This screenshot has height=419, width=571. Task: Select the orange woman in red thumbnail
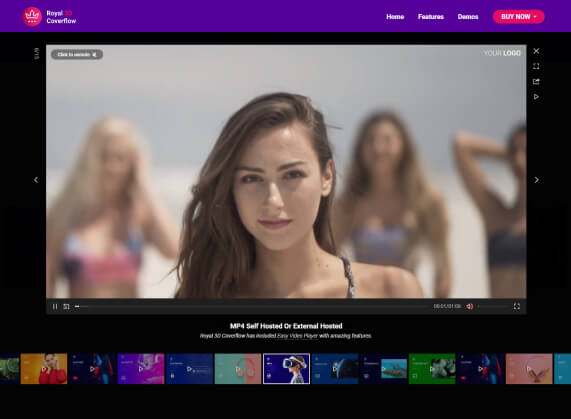[44, 368]
